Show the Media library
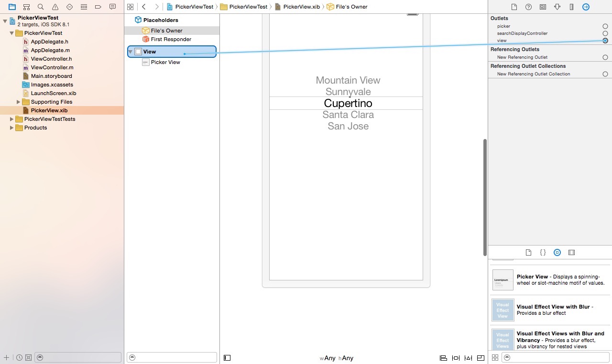The image size is (612, 364). click(571, 252)
